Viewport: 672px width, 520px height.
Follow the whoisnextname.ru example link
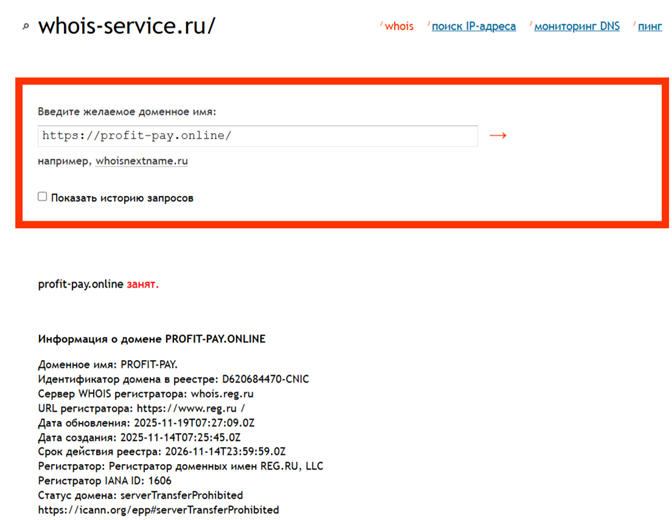142,161
